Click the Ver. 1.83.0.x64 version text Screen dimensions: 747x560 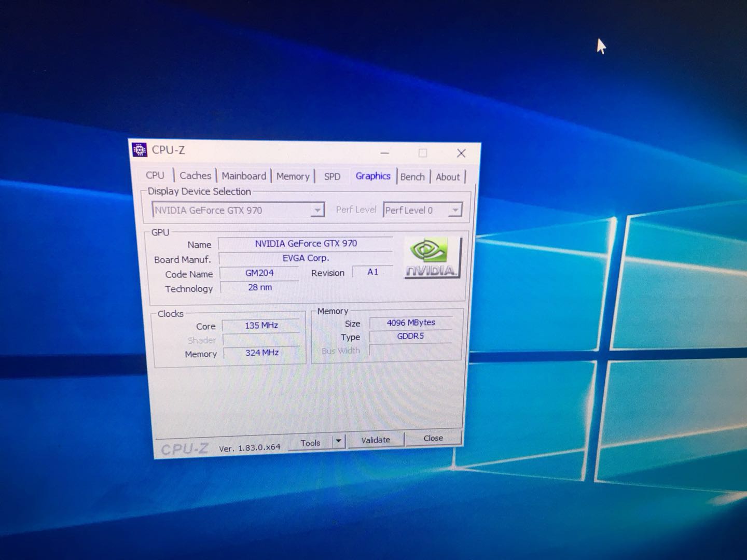click(250, 447)
